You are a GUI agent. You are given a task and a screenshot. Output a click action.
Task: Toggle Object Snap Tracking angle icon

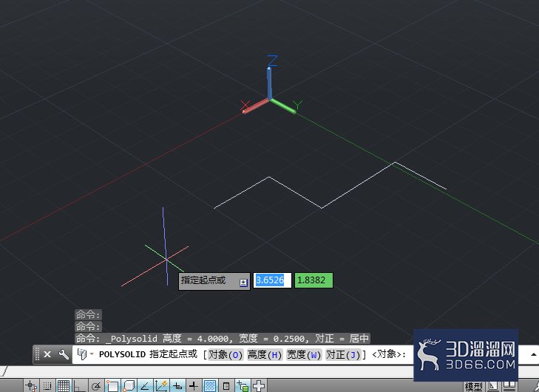[144, 386]
